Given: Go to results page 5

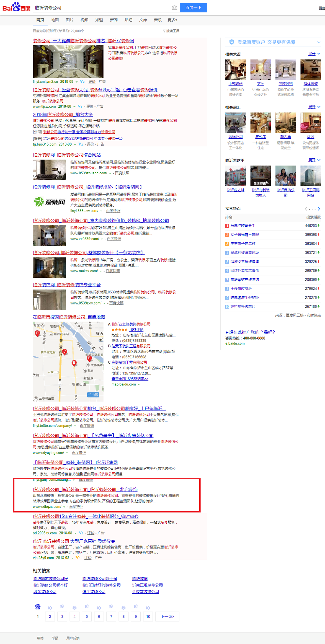Looking at the screenshot, I should [x=87, y=617].
